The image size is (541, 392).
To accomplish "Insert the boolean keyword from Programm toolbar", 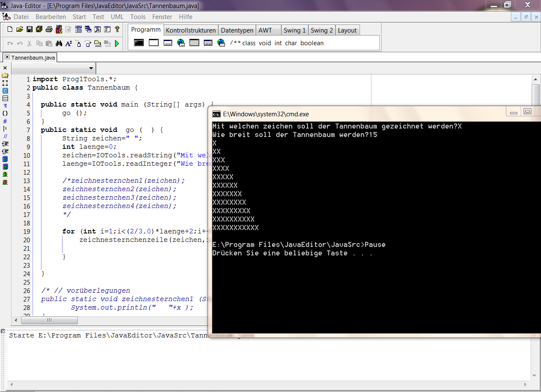I will click(312, 43).
